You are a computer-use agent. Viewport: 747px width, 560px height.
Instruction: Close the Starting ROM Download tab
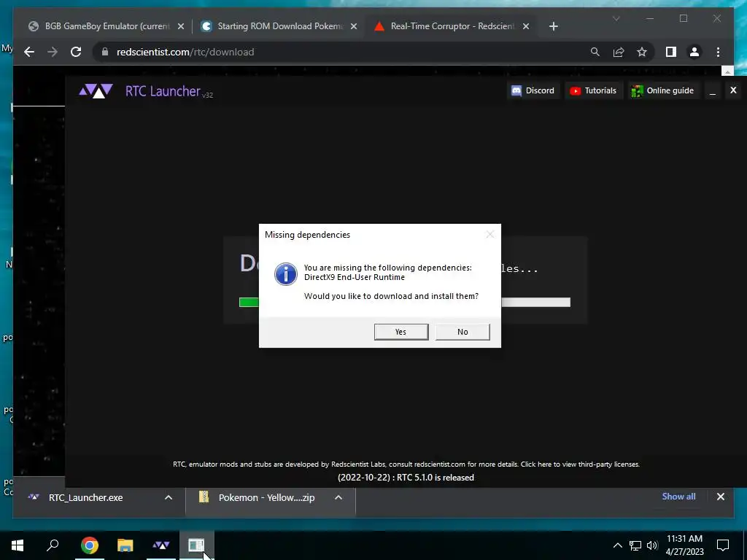coord(354,26)
